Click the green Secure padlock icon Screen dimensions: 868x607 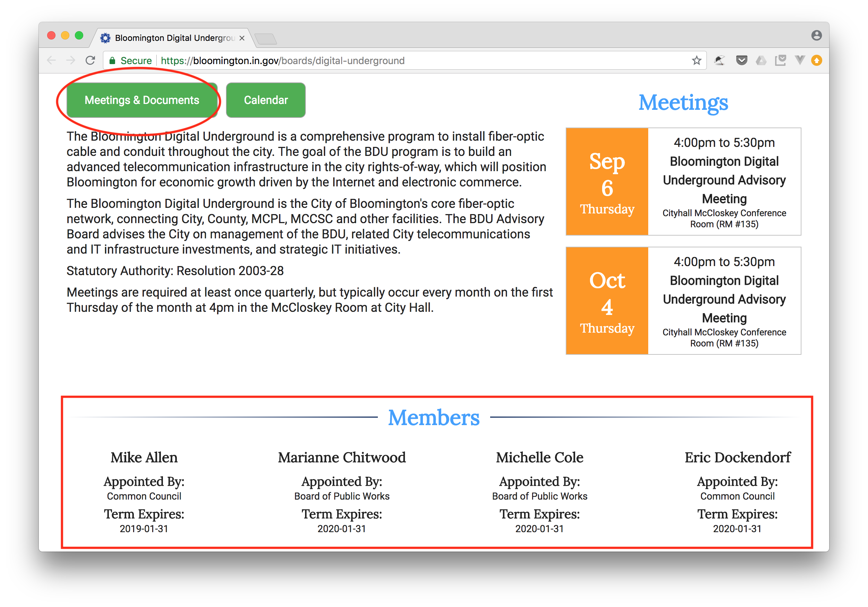pos(112,61)
